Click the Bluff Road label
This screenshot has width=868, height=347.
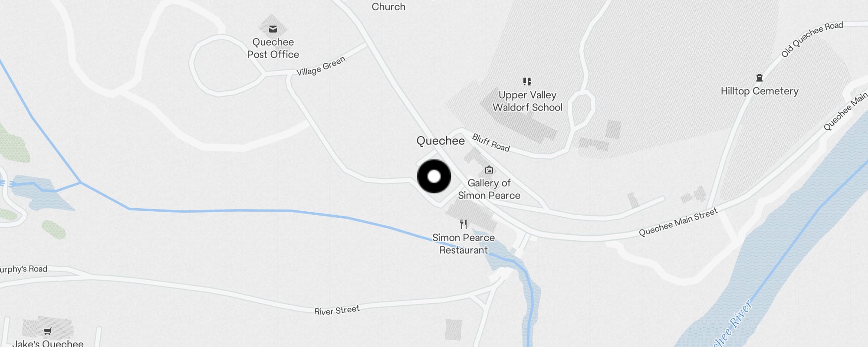(x=491, y=143)
